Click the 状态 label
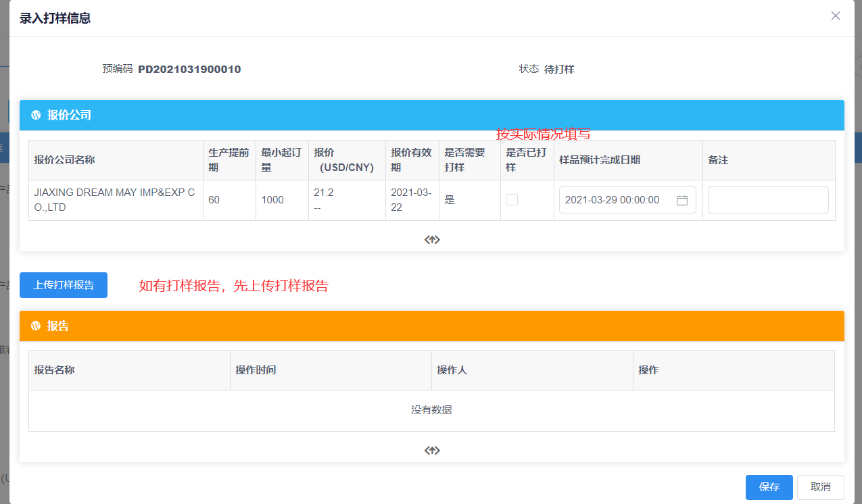The height and width of the screenshot is (504, 862). tap(529, 69)
